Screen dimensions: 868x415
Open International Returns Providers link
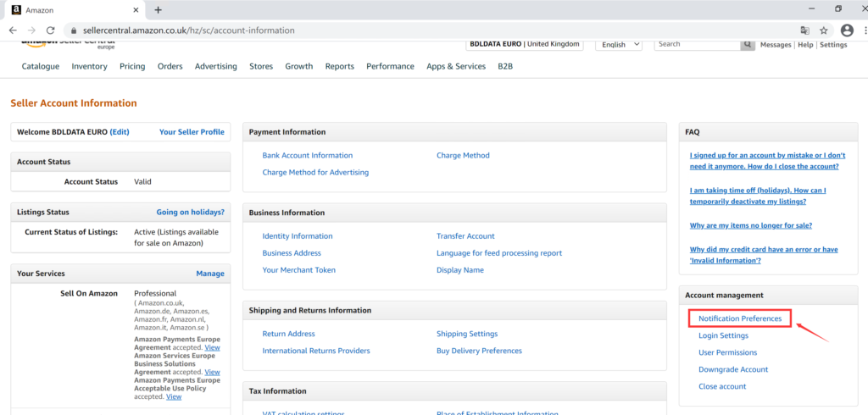coord(316,351)
